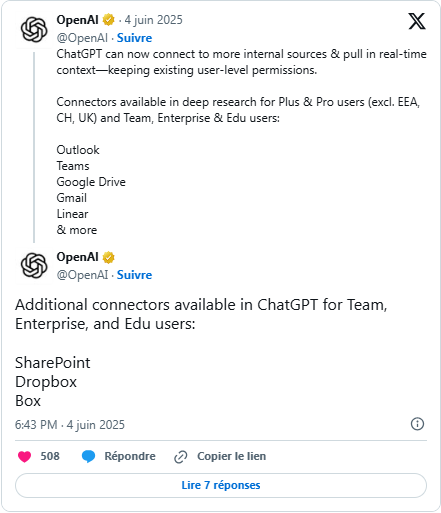Click Copier le lien text
The height and width of the screenshot is (513, 441).
[x=232, y=456]
